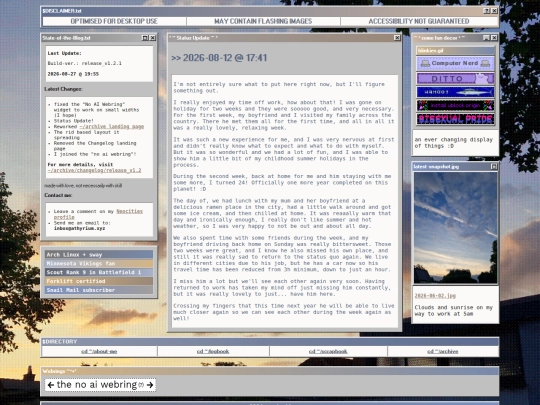Click the Webrings title bar
540x405 pixels.
coord(270,371)
